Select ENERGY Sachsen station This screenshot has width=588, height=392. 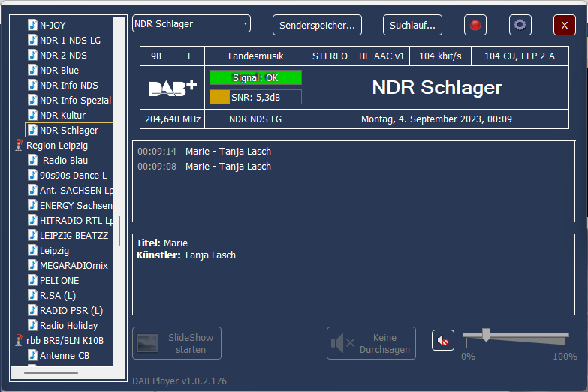pos(76,205)
